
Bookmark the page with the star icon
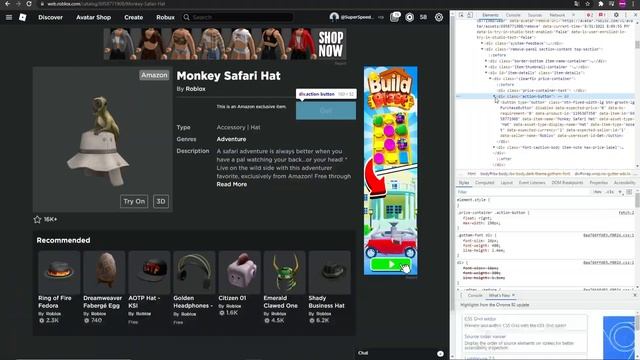coord(588,4)
